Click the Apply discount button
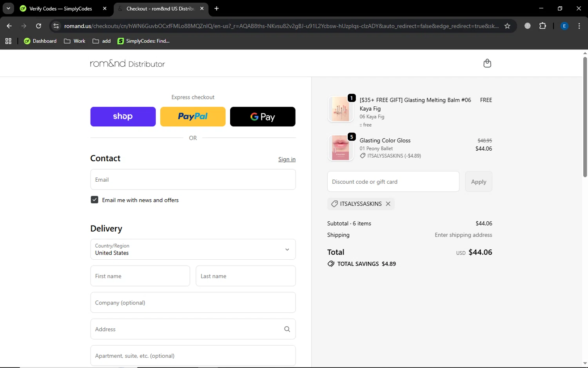This screenshot has height=368, width=588. pos(479,182)
